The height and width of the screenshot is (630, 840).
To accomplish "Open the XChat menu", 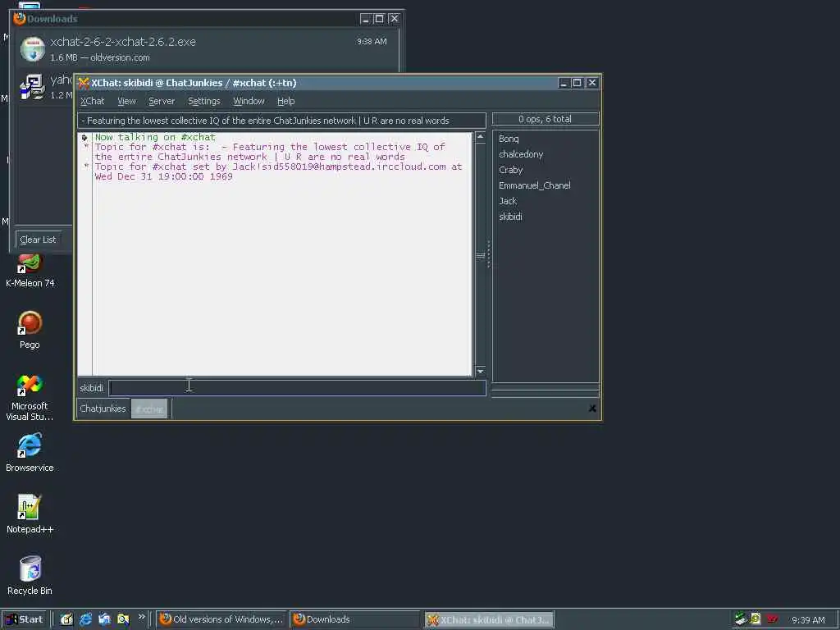I will pyautogui.click(x=92, y=101).
